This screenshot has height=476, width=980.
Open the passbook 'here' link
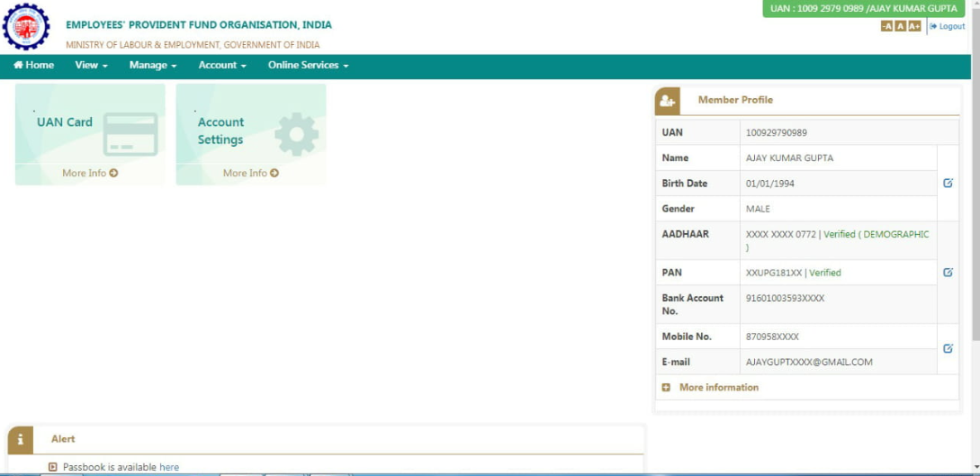click(169, 467)
